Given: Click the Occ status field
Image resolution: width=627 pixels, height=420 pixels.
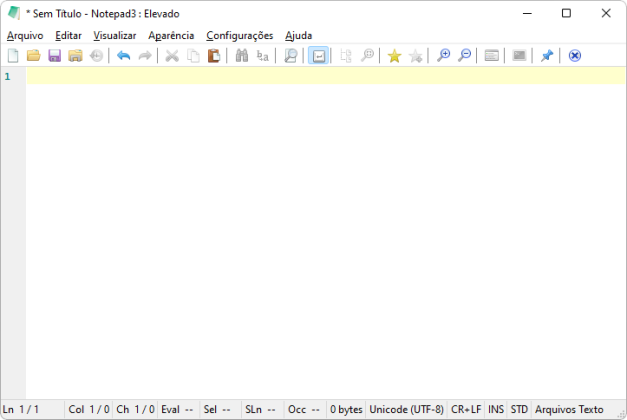Looking at the screenshot, I should coord(304,410).
